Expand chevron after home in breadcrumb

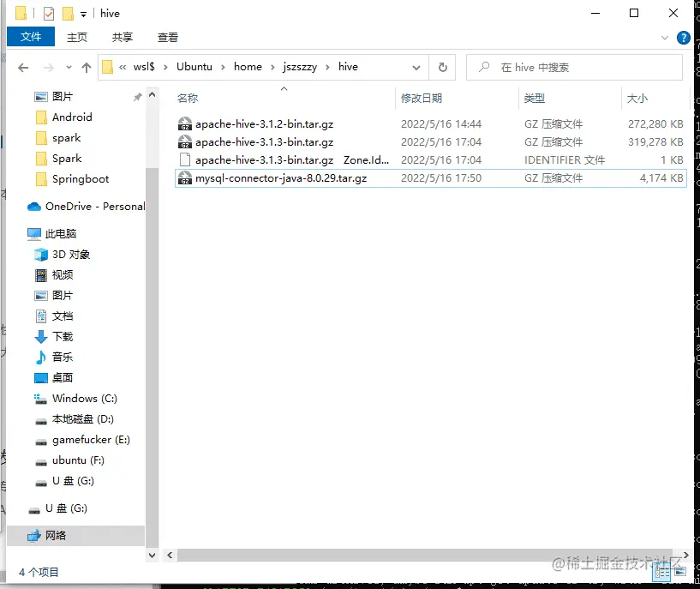click(272, 68)
